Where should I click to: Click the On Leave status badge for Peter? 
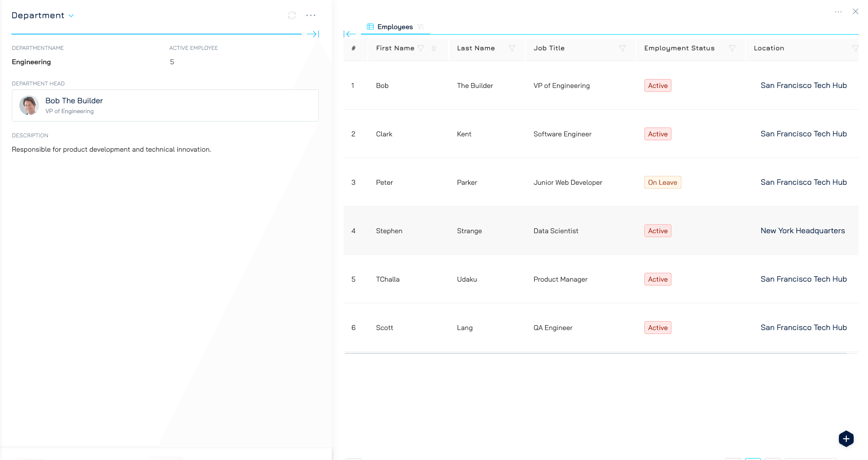point(662,182)
